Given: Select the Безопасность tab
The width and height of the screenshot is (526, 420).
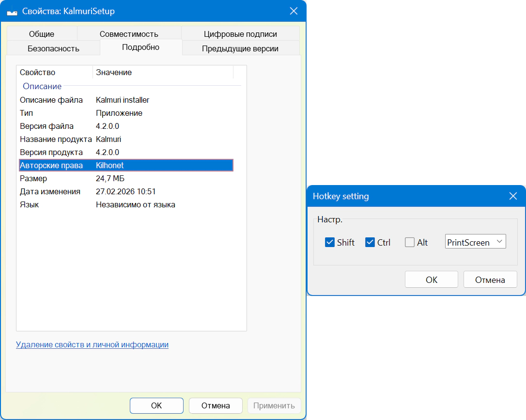Looking at the screenshot, I should [53, 48].
